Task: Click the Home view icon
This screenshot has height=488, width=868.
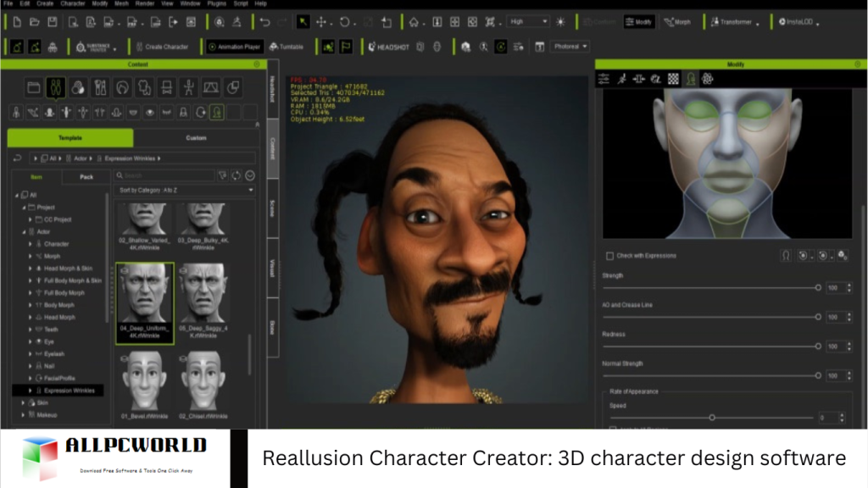Action: pos(414,22)
